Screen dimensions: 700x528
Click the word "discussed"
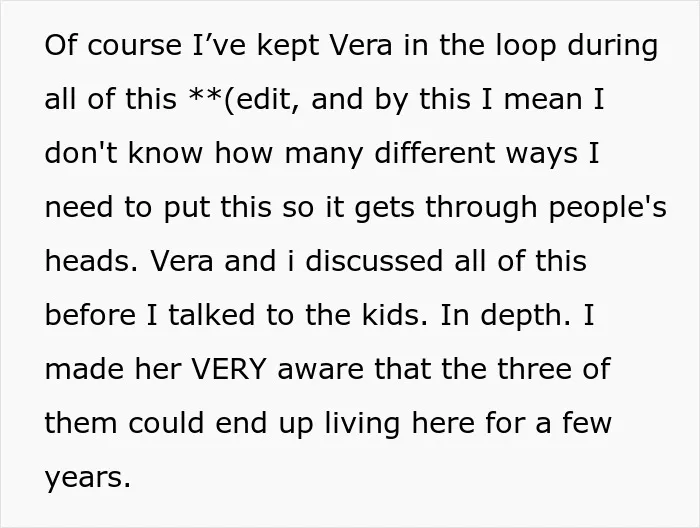[374, 261]
